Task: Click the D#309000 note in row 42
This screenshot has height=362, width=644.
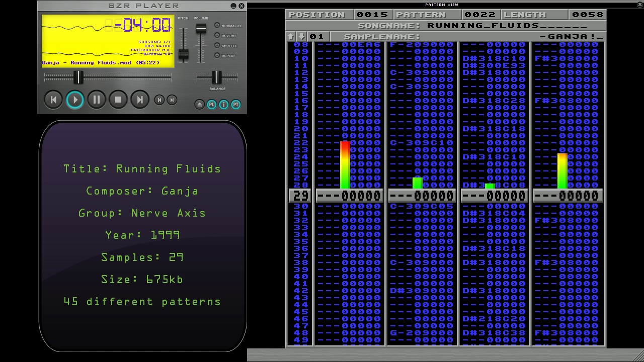Action: pyautogui.click(x=422, y=291)
